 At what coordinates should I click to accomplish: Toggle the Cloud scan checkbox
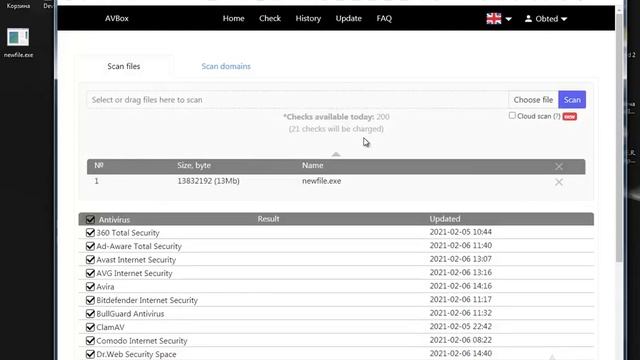[512, 116]
